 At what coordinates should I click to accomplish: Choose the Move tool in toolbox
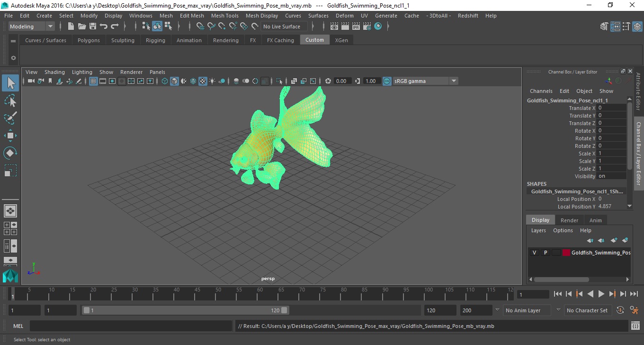(x=10, y=136)
